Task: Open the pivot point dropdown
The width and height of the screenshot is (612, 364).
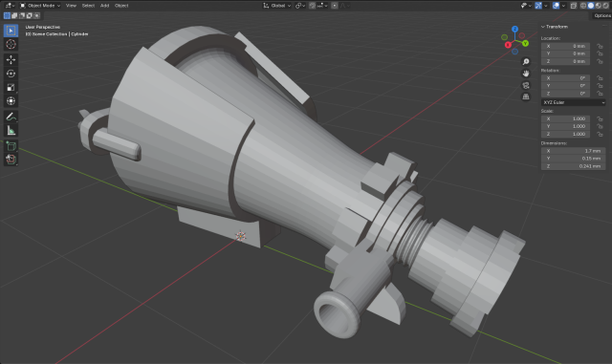Action: (x=300, y=6)
